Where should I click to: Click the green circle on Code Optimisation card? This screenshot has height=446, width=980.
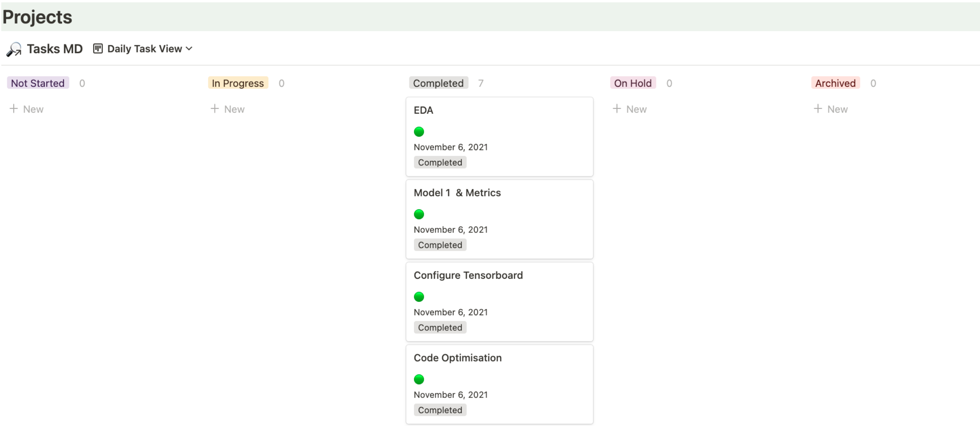click(x=418, y=379)
